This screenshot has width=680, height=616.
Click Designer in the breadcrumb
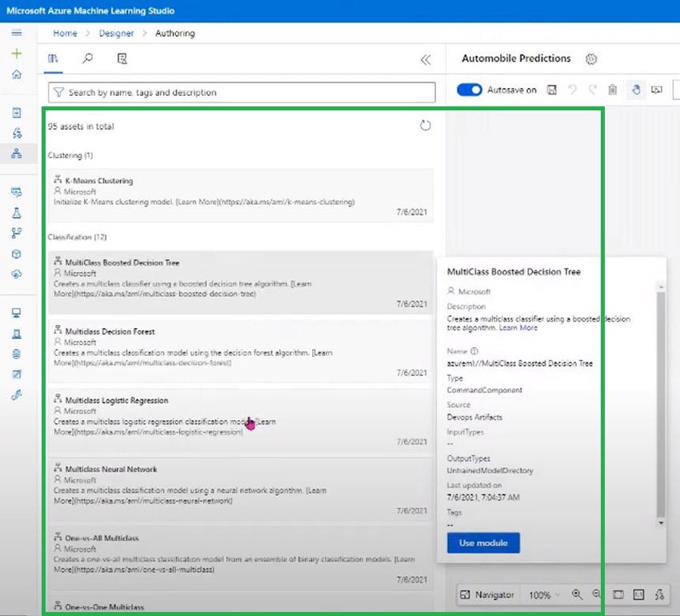(x=116, y=34)
